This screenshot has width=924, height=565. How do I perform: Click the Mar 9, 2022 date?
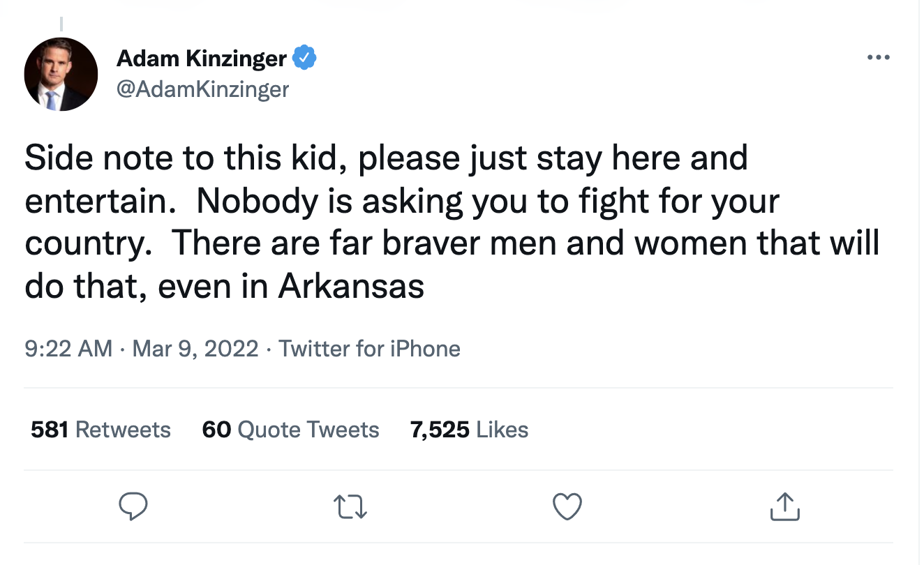[x=195, y=348]
